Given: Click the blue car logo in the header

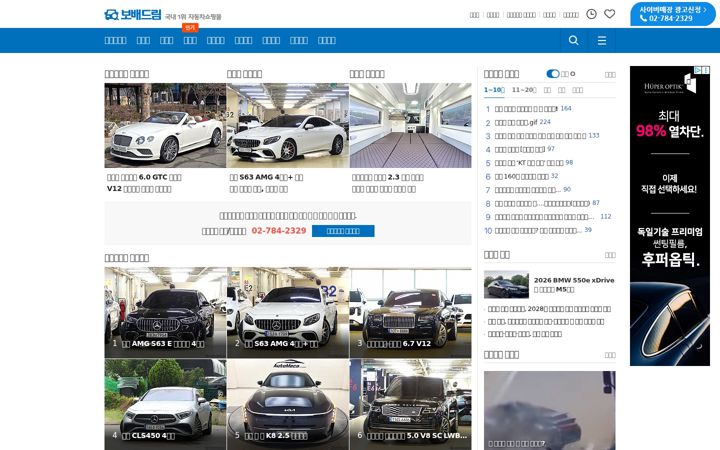Looking at the screenshot, I should 133,15.
